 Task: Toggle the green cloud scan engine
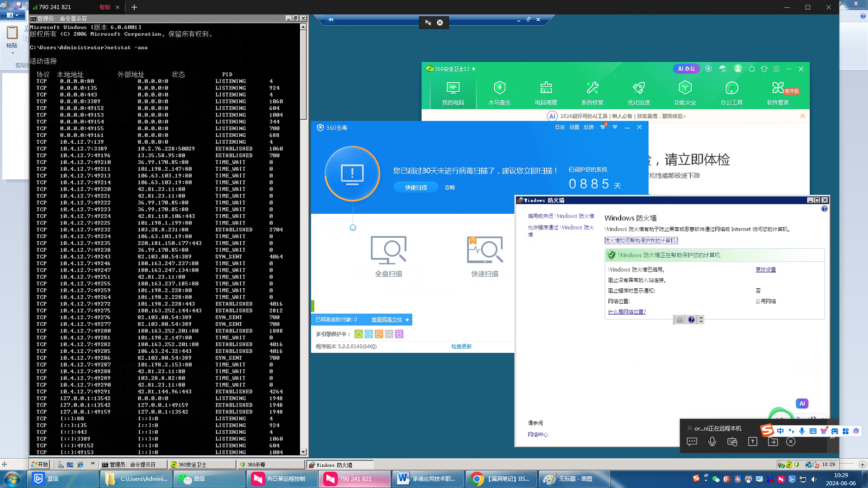359,334
